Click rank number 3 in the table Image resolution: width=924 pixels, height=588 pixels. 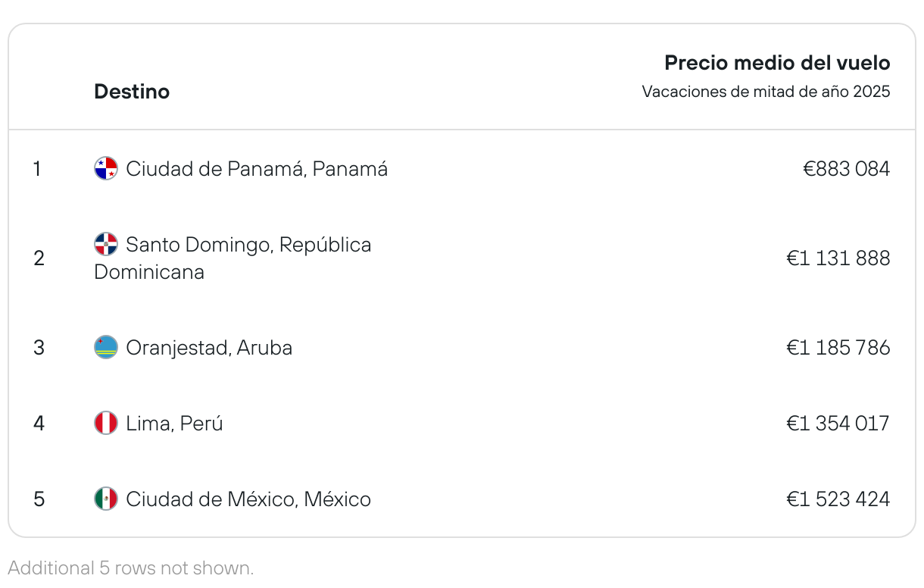point(39,348)
